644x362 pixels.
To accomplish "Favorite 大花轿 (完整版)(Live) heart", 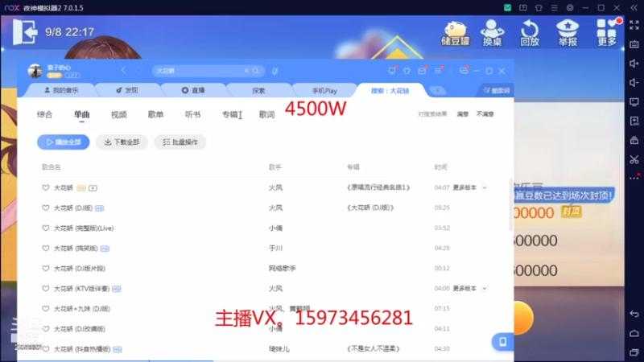I will click(x=46, y=228).
